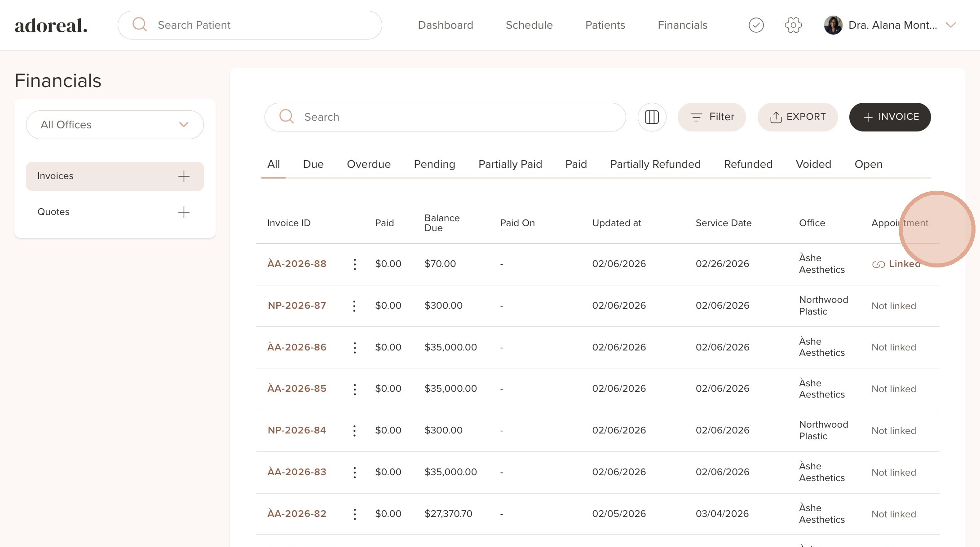Click the plus icon next to Quotes
The image size is (980, 547).
[x=184, y=212]
